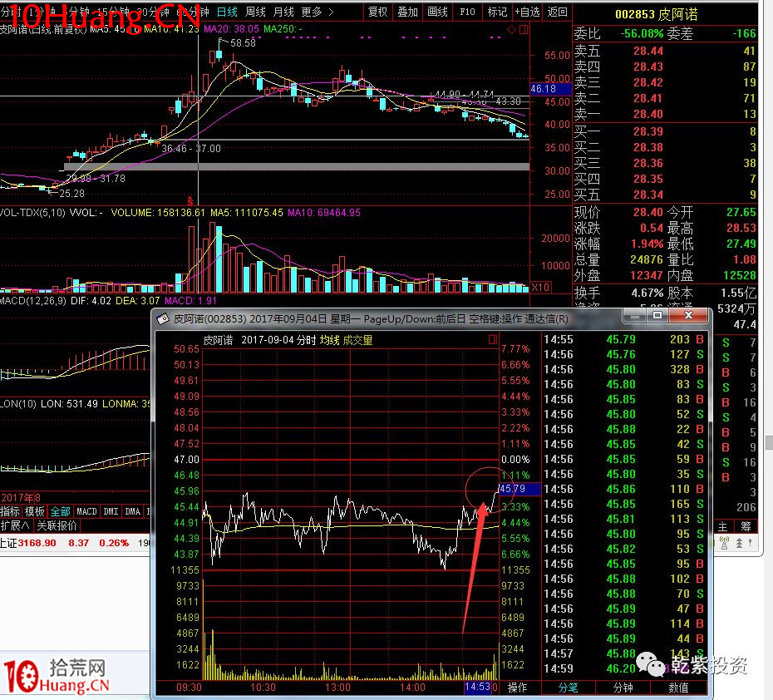Click the 委比 value -56.08%

(642, 33)
